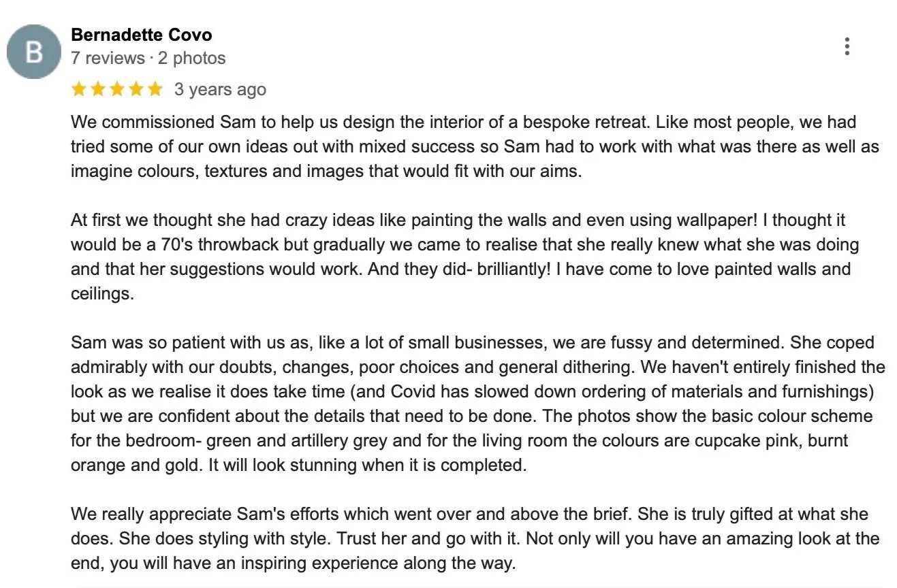Click the fourth gold rating star
Screen dimensions: 897x588
click(136, 89)
